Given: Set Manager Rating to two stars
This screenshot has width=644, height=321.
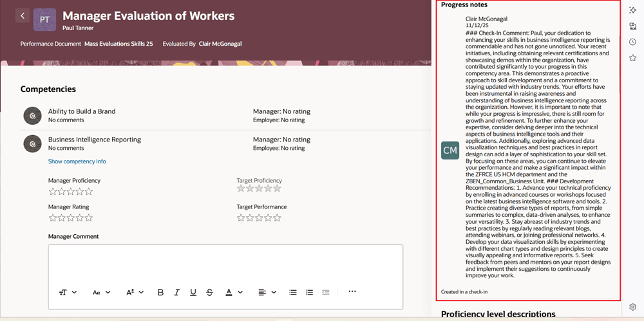Looking at the screenshot, I should (62, 217).
